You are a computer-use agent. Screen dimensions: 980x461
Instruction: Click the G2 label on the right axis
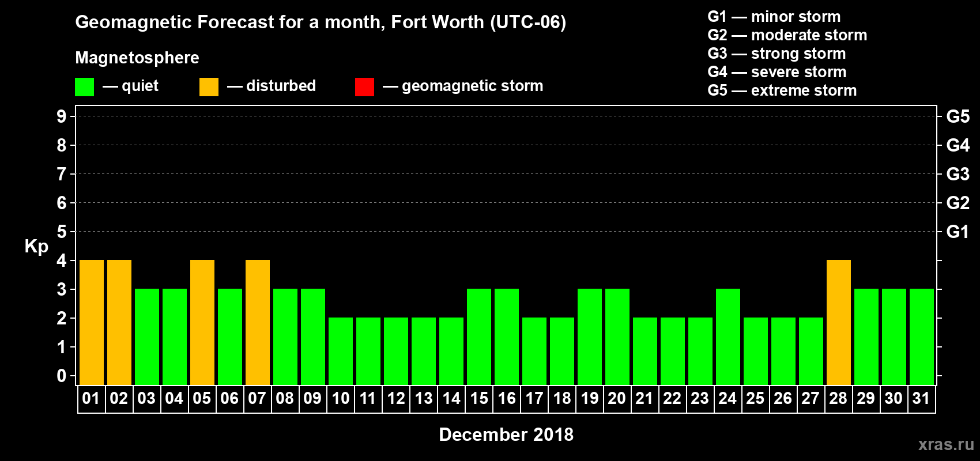coord(958,203)
